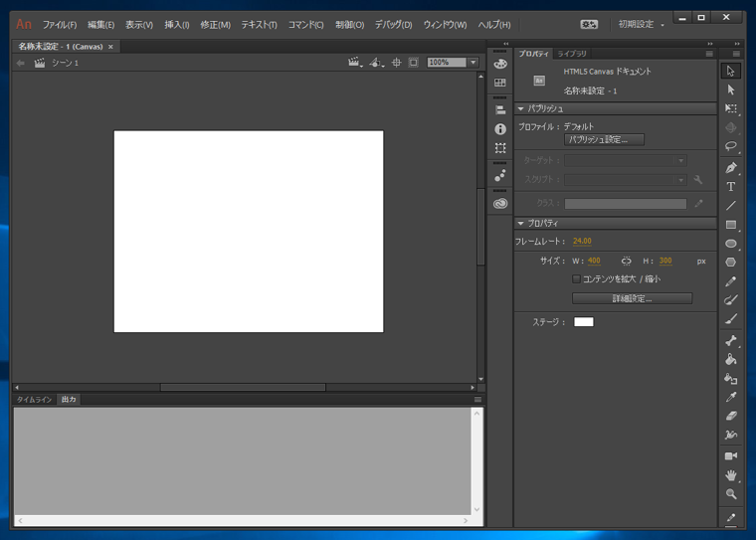Select the Pen tool
The width and height of the screenshot is (756, 540).
(731, 168)
